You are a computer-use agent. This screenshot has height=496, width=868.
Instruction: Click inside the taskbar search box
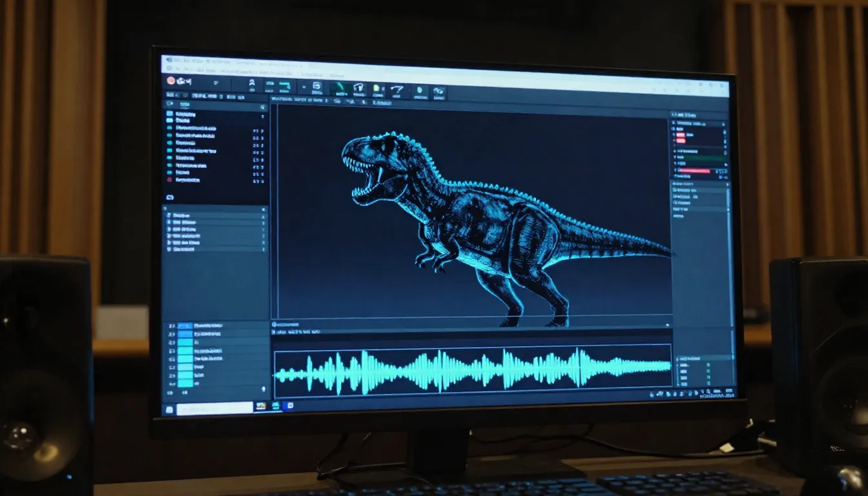tap(214, 408)
